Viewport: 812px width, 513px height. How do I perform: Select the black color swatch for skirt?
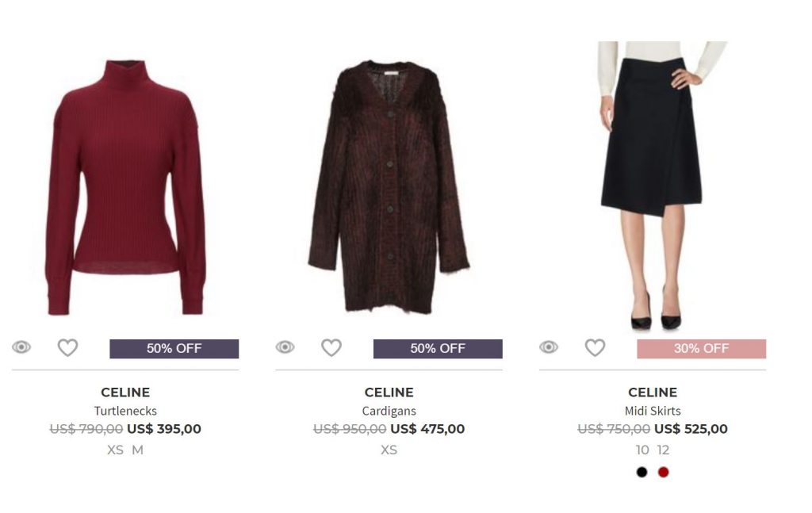coord(642,472)
